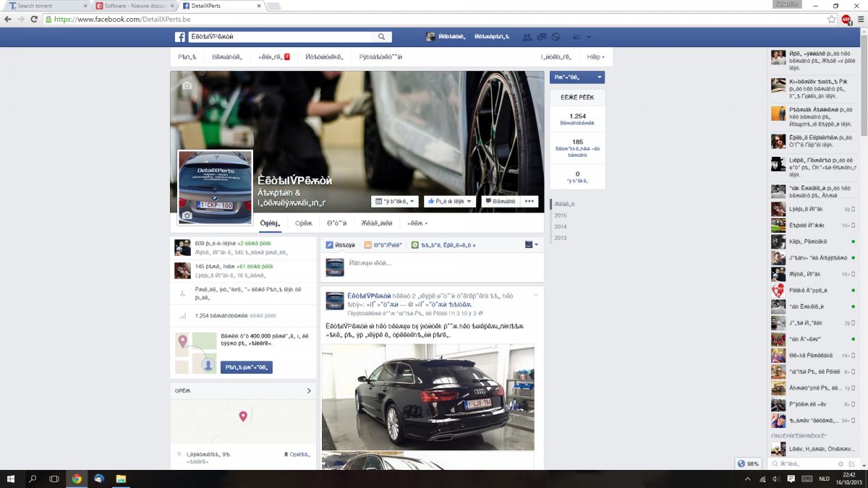Open the privacy shortcuts lock icon
The image size is (868, 488).
(576, 37)
